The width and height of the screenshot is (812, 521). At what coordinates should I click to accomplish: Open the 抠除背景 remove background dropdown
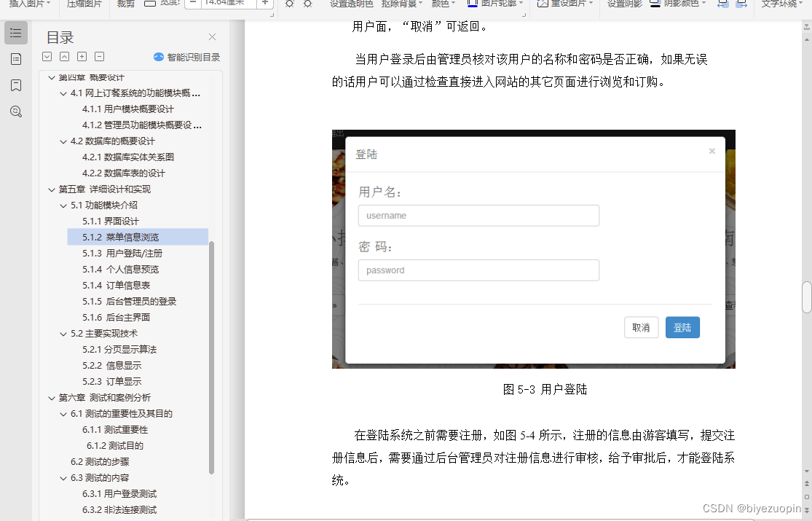pos(402,4)
